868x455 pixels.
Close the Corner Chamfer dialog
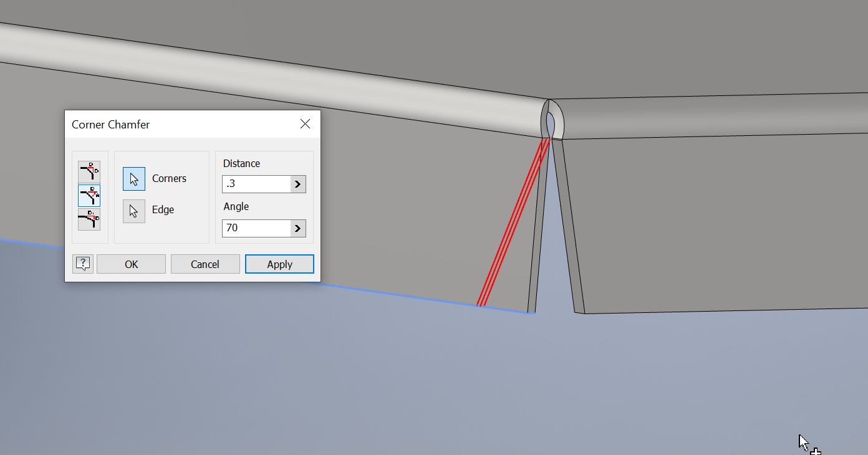(x=305, y=124)
